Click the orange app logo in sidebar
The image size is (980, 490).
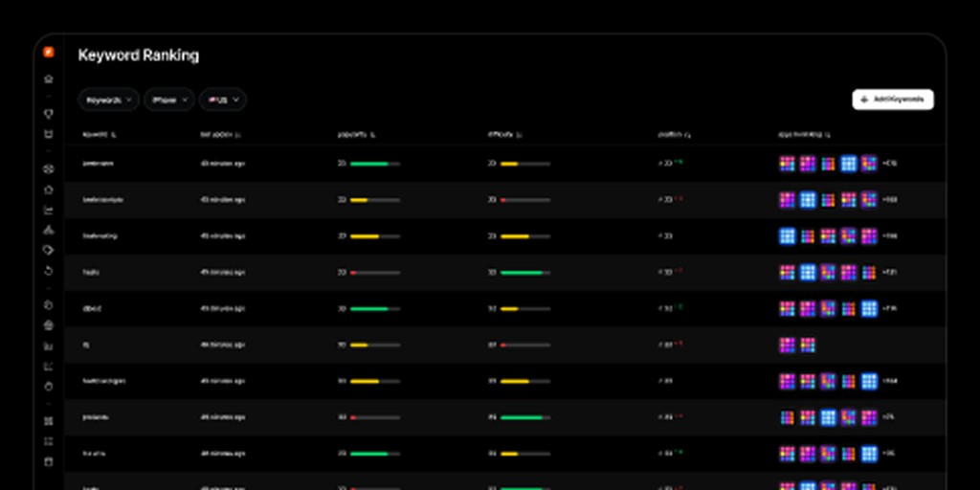(49, 53)
